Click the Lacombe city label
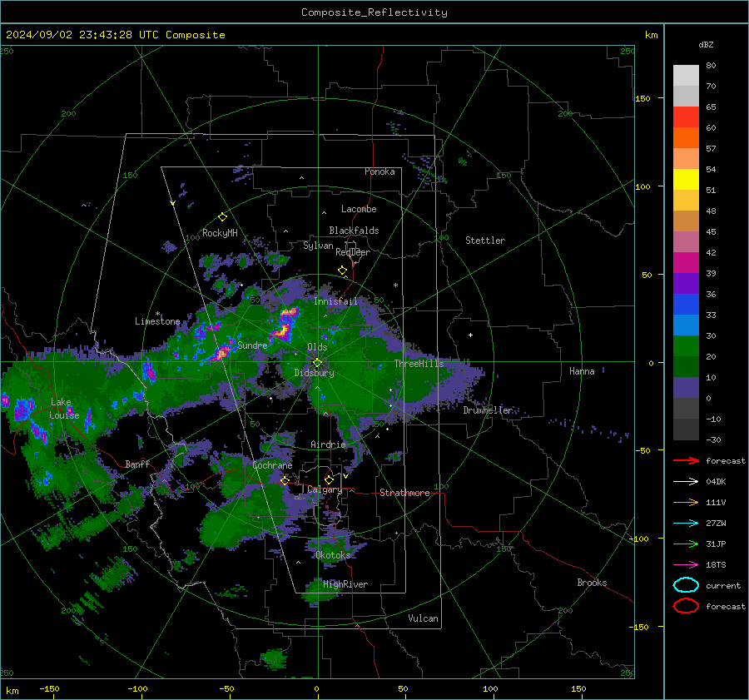The width and height of the screenshot is (749, 700). pos(359,209)
